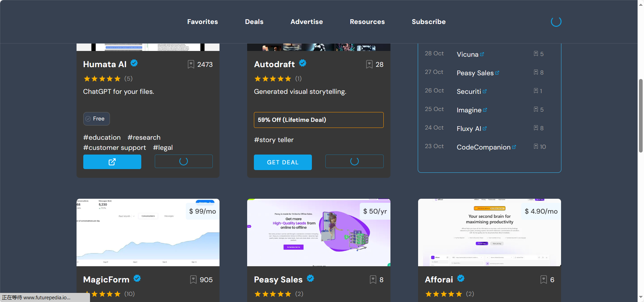Click Humata AI star rating
The width and height of the screenshot is (644, 302).
pos(102,79)
